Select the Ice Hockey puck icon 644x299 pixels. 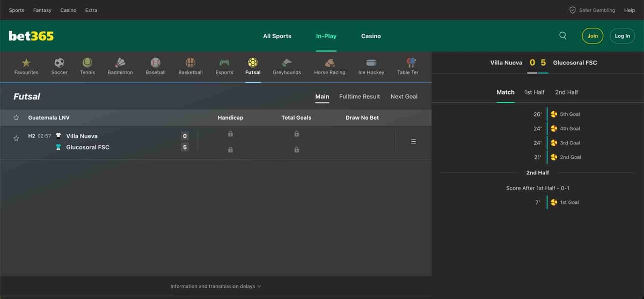coord(371,62)
